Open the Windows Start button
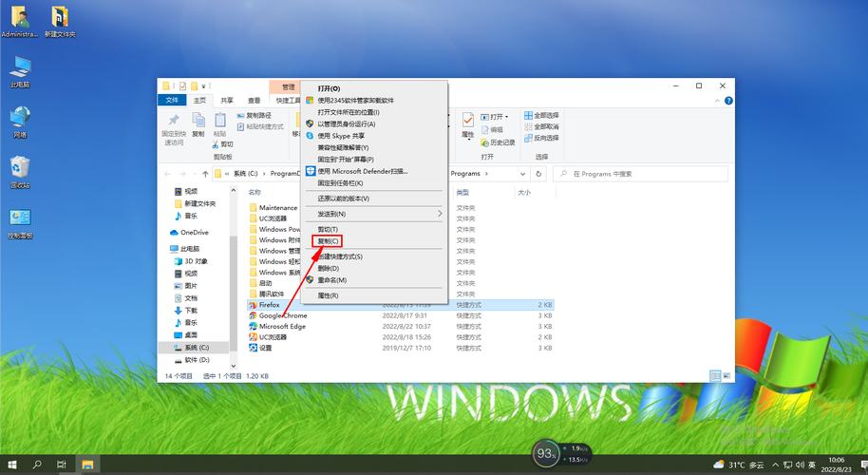Screen dimensions: 868x475 [x=12, y=465]
